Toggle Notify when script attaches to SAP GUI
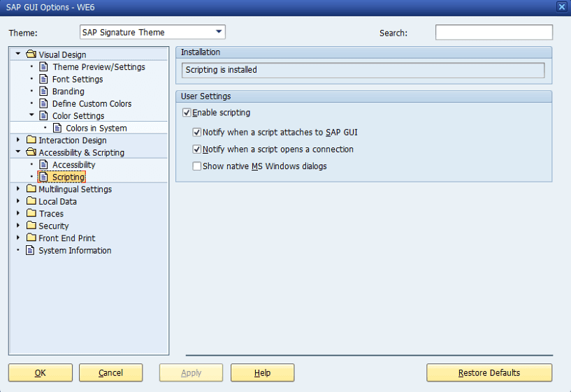The width and height of the screenshot is (571, 392). click(x=197, y=132)
